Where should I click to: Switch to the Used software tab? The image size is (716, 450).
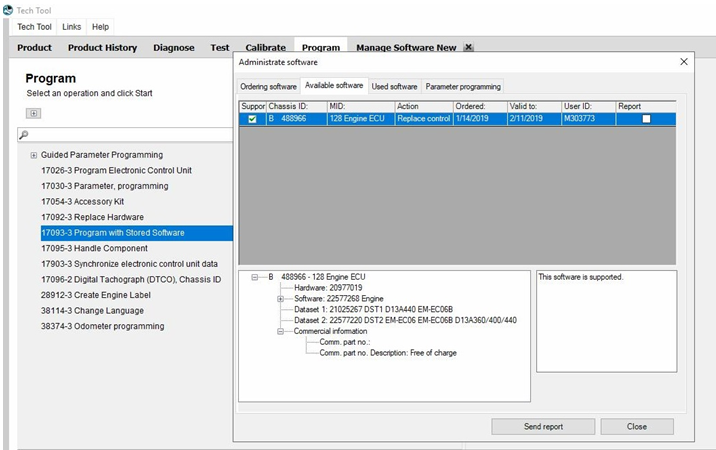tap(394, 87)
